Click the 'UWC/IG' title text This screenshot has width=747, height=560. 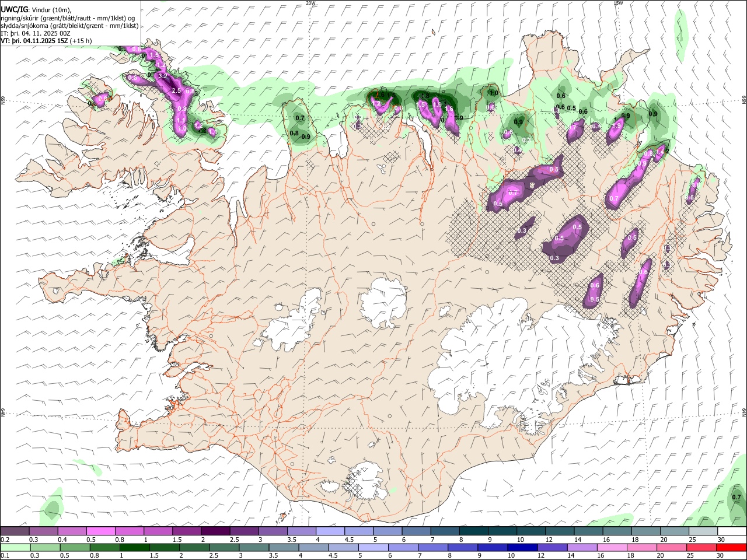click(15, 9)
